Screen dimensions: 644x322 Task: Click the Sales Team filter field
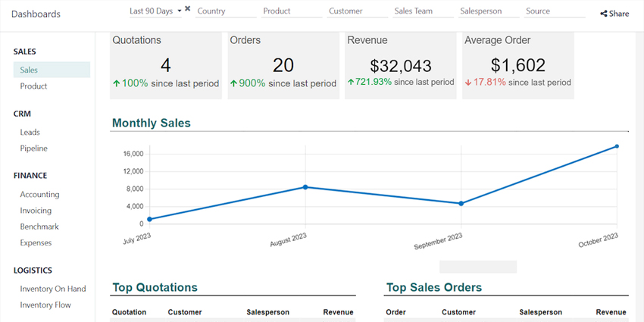(423, 11)
